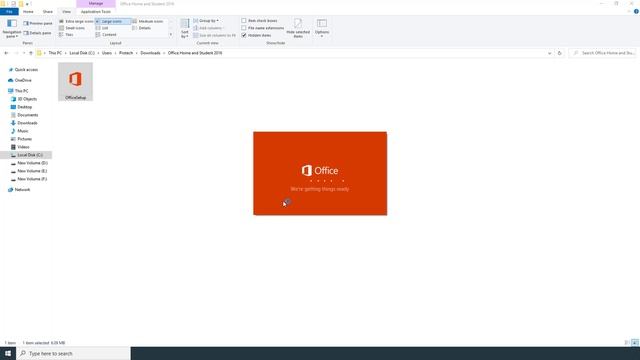The image size is (640, 360).
Task: Open the Add columns dropdown
Action: (209, 28)
